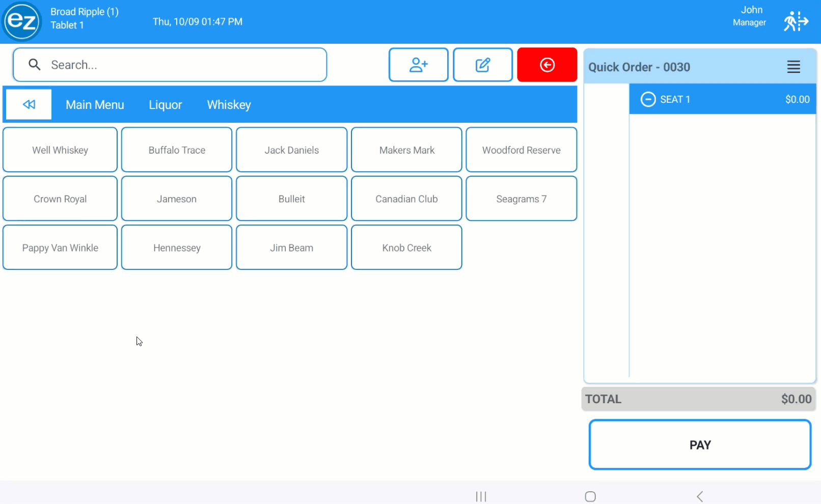Viewport: 821px width, 504px height.
Task: Open the Quick Order hamburger menu
Action: click(793, 67)
